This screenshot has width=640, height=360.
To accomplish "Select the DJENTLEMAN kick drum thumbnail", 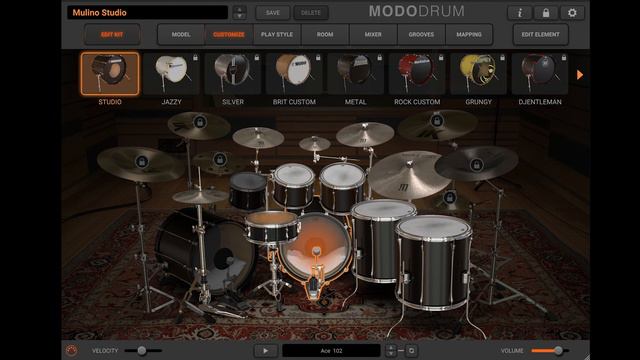I will click(x=540, y=74).
